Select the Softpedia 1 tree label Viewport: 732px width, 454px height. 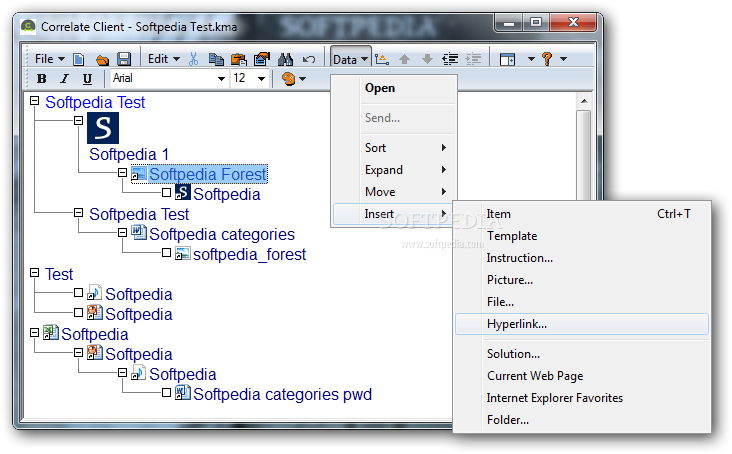129,154
